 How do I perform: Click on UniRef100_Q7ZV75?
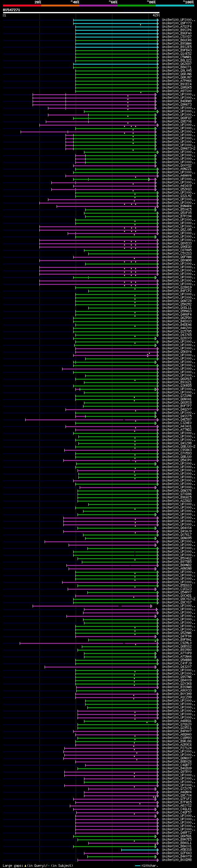coord(176,789)
